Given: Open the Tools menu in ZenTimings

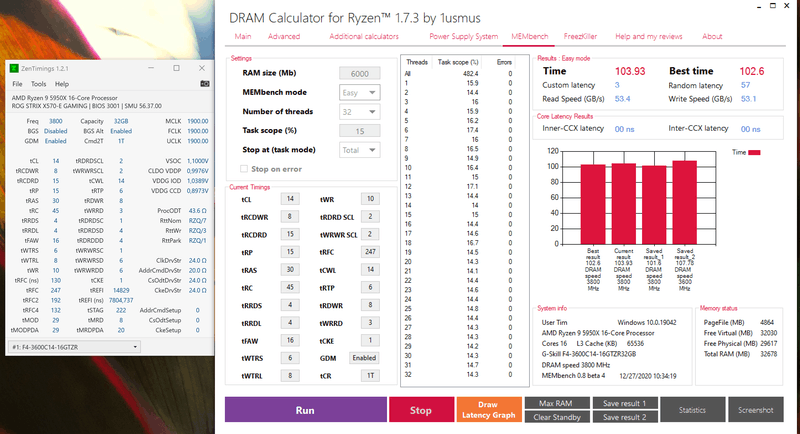Looking at the screenshot, I should pos(39,84).
